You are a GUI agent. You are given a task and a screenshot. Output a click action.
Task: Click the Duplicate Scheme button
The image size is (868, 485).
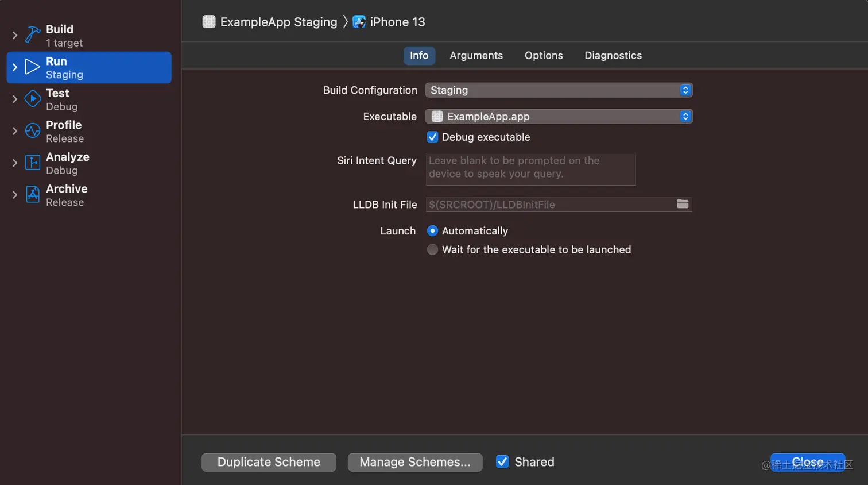269,462
